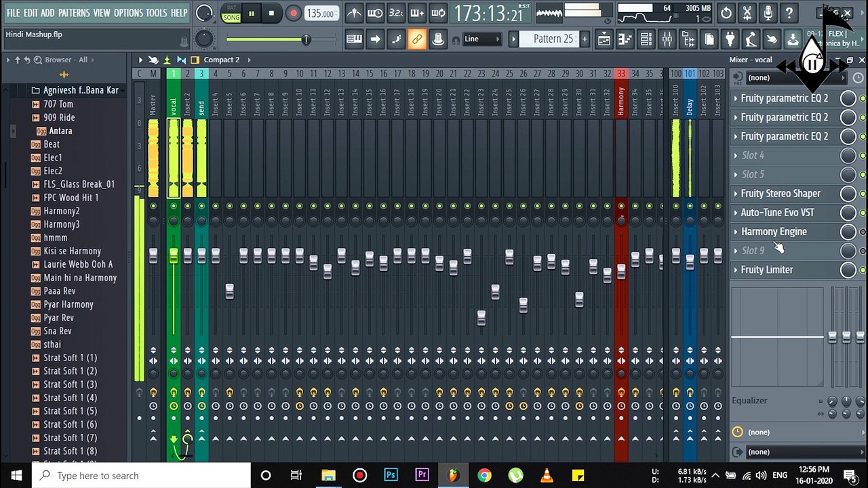The width and height of the screenshot is (868, 488).
Task: Open the FILE menu
Action: click(x=13, y=13)
